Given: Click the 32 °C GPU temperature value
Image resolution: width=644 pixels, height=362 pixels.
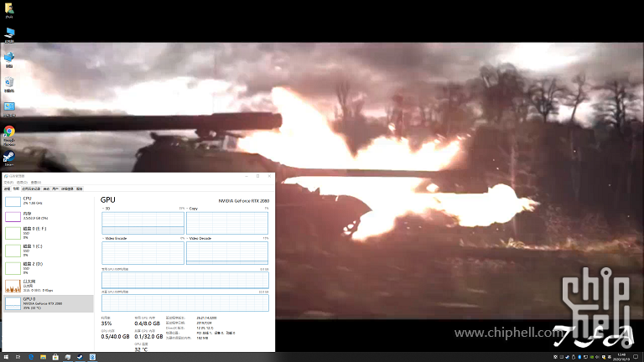Looking at the screenshot, I should point(141,349).
